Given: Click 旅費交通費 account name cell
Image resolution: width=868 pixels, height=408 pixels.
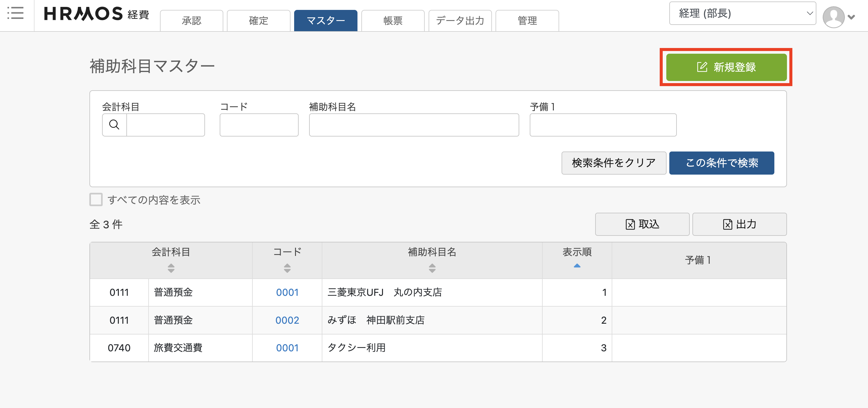Looking at the screenshot, I should [x=200, y=347].
